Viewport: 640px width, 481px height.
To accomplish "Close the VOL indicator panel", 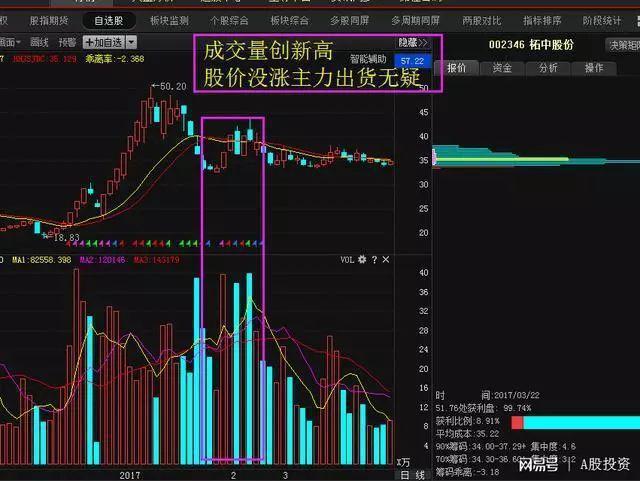I will point(386,260).
